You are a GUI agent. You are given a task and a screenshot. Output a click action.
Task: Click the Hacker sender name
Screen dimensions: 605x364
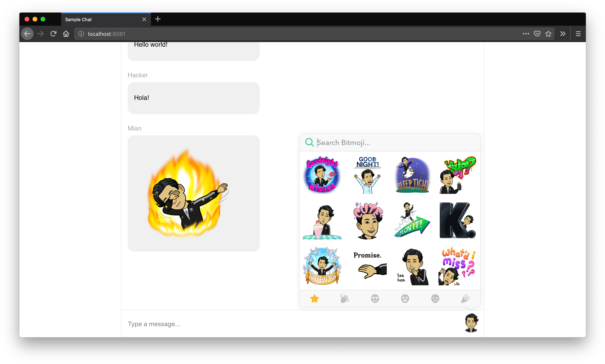pyautogui.click(x=137, y=75)
